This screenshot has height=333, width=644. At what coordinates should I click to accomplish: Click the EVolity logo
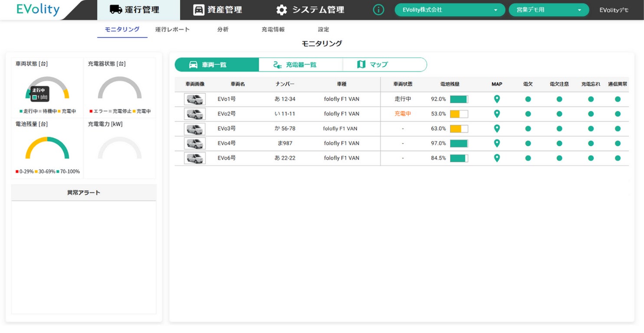pos(38,10)
